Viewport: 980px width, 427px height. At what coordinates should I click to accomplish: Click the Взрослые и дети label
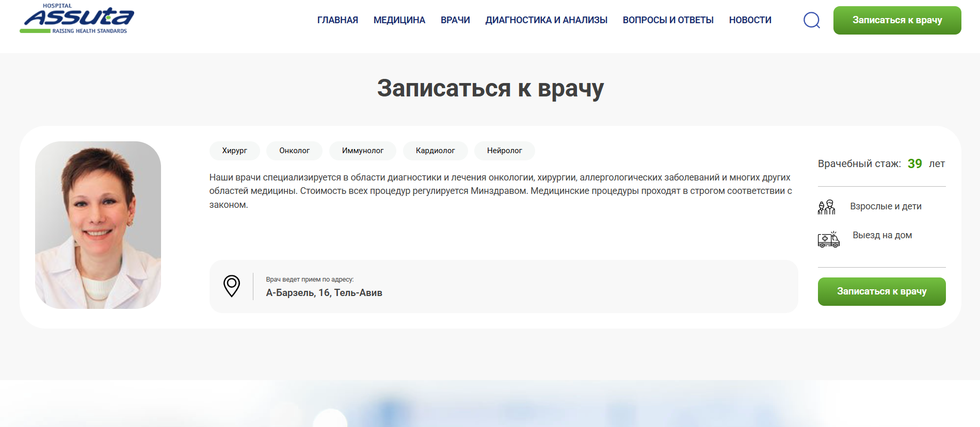(x=886, y=206)
